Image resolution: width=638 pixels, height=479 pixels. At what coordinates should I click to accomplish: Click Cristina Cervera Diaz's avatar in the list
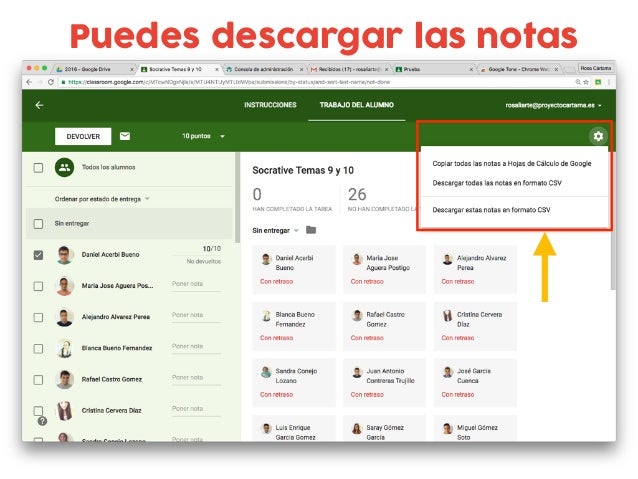[x=64, y=411]
